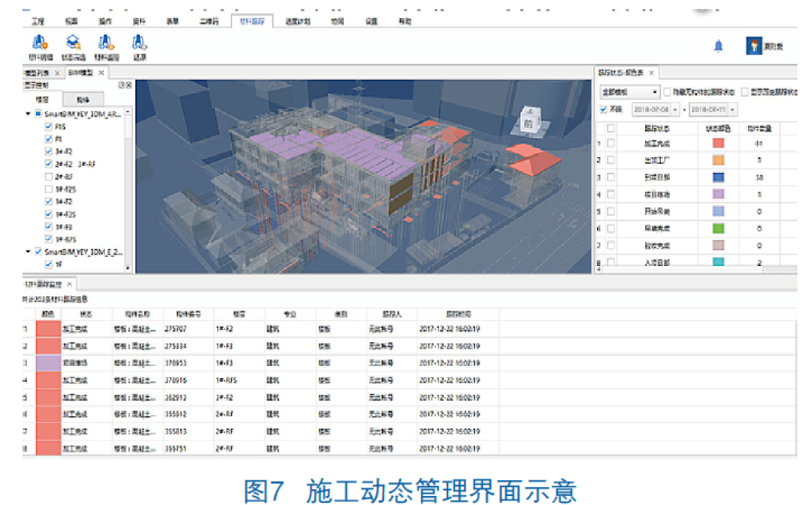Open the 2018-09-11 end date dropdown
This screenshot has height=505, width=812.
tap(732, 110)
